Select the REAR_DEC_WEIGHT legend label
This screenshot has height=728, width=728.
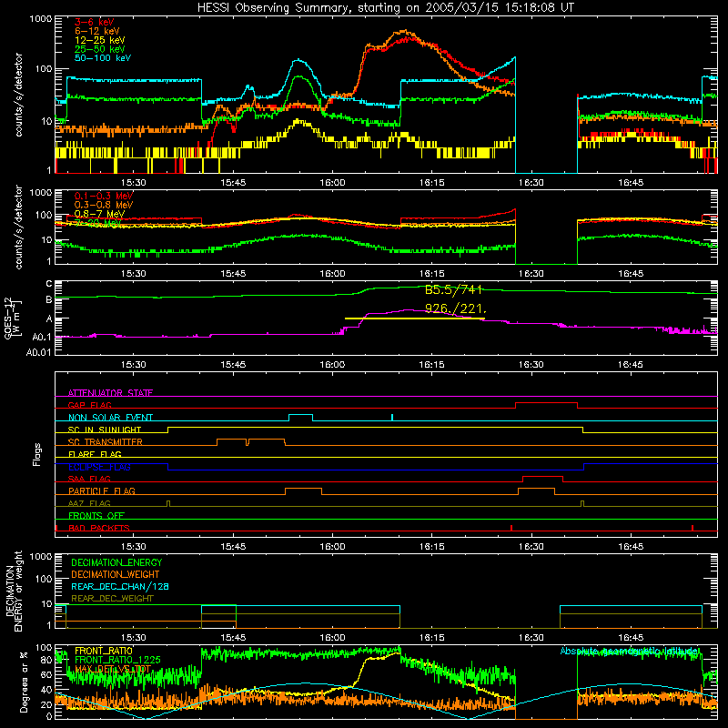point(112,599)
